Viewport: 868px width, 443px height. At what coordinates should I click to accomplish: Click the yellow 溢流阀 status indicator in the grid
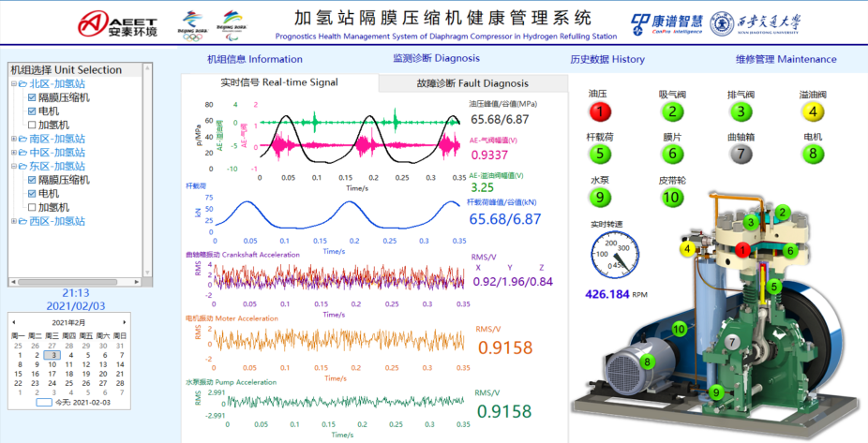(741, 111)
